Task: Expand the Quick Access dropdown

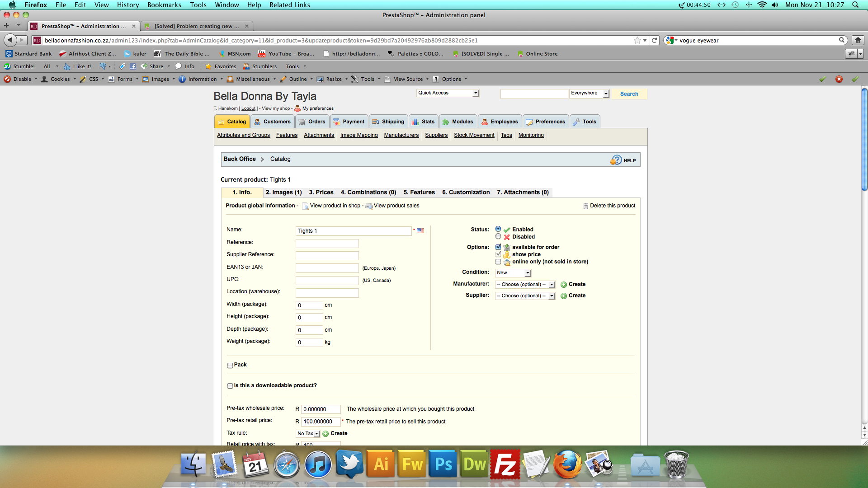Action: coord(448,93)
